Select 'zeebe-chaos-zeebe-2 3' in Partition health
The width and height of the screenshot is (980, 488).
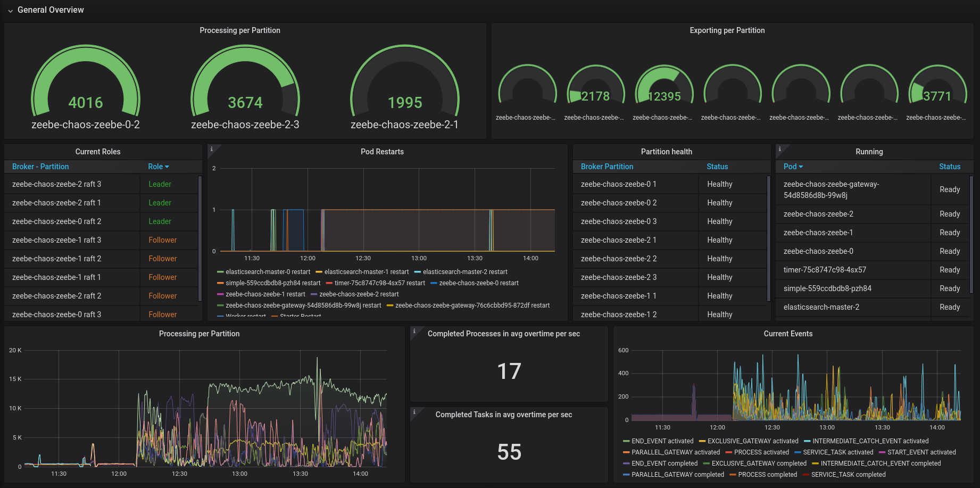pos(636,277)
